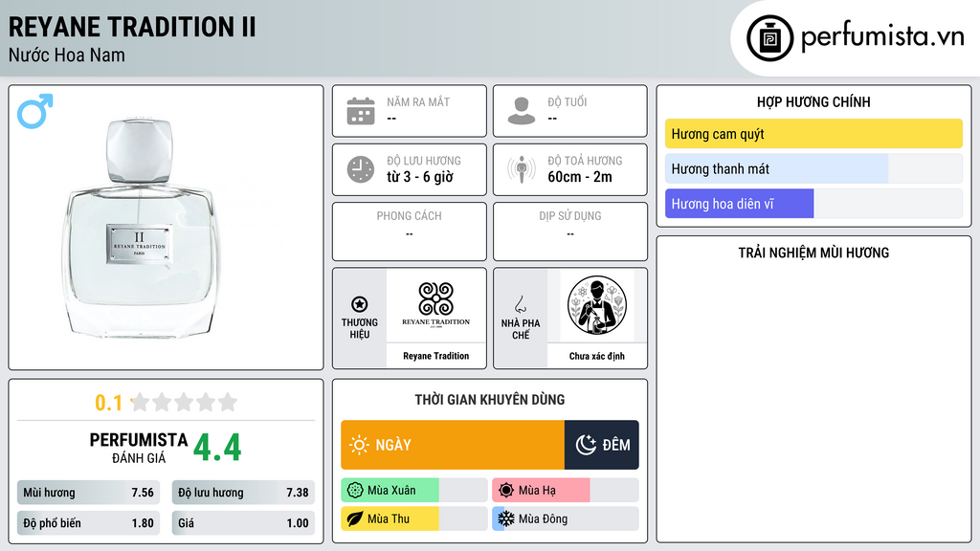
Task: Click the moon icon in the Đêm bar
Action: (x=586, y=445)
